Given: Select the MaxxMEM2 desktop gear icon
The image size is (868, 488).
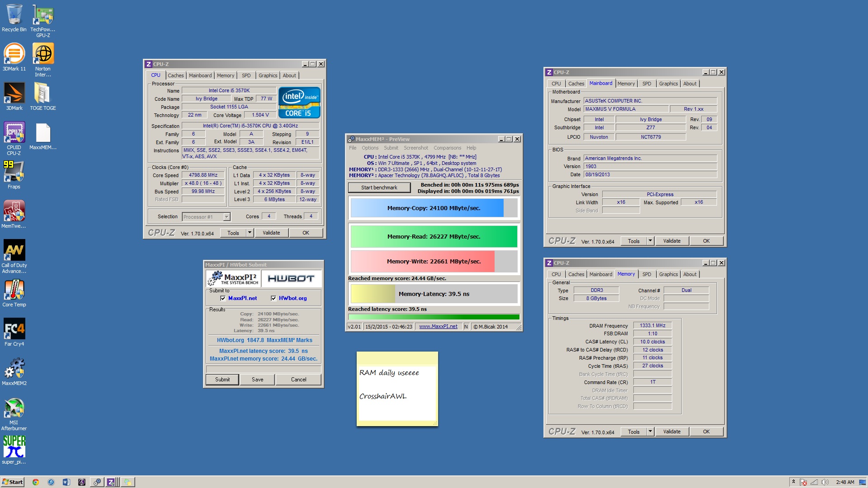Looking at the screenshot, I should pos(14,372).
